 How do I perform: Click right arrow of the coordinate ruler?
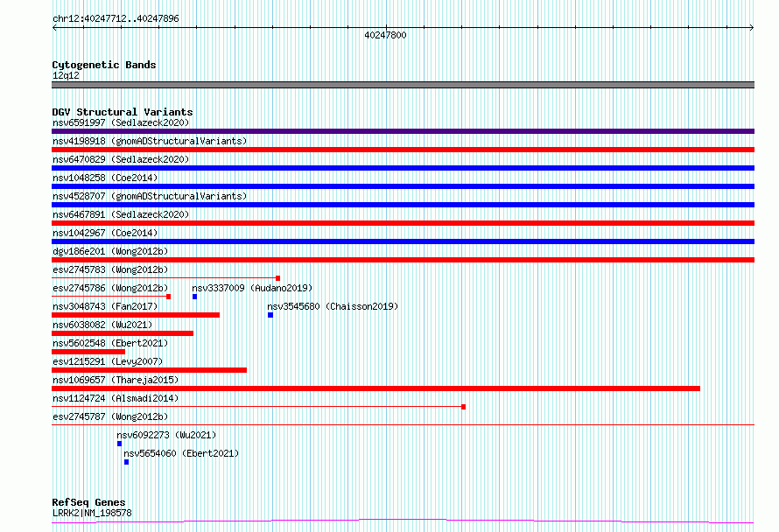coord(752,28)
